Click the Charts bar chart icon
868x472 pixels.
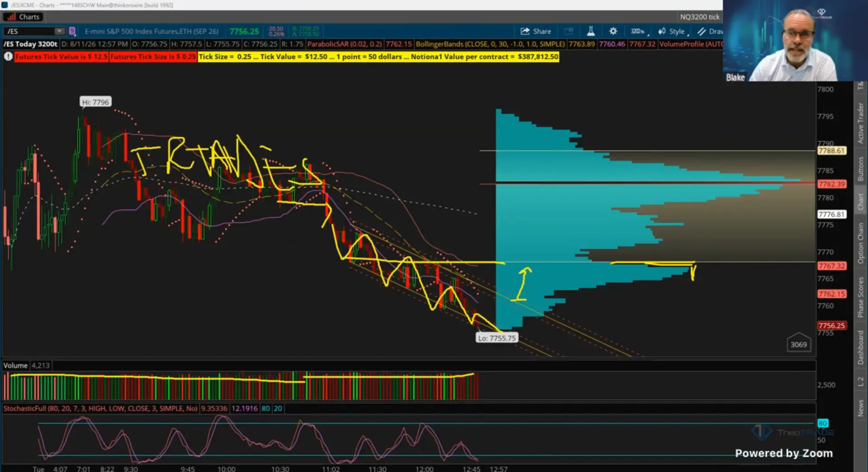[11, 17]
